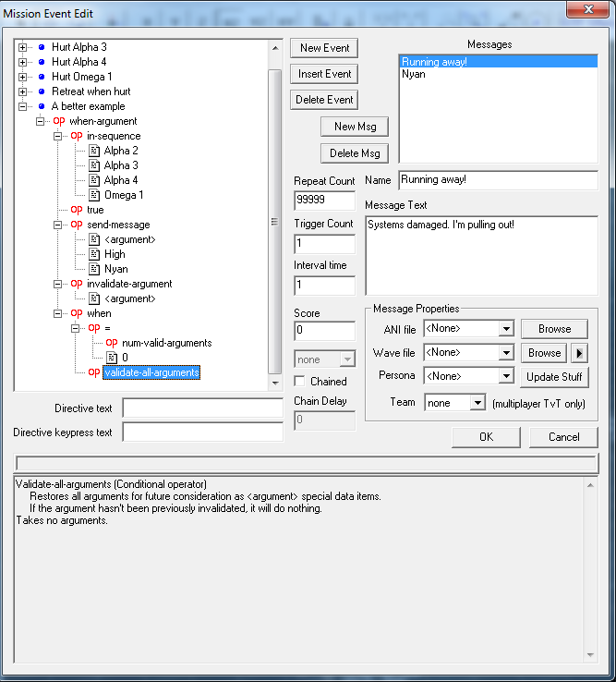Click the Repeat Count input field
616x682 pixels.
(x=324, y=201)
